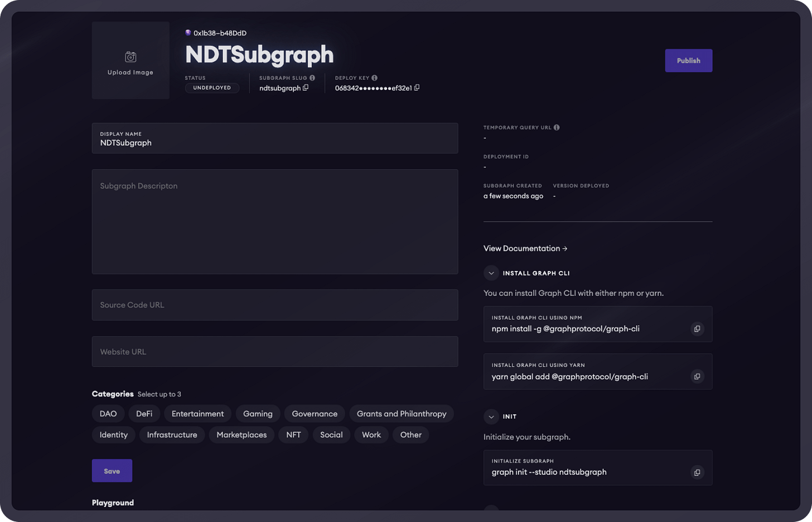Select the Other category chip

coord(411,435)
